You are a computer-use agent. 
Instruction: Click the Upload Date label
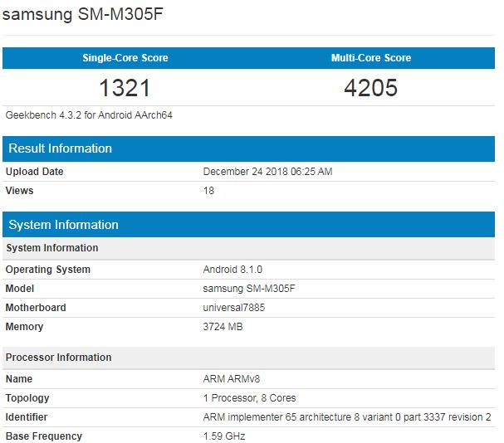[34, 172]
